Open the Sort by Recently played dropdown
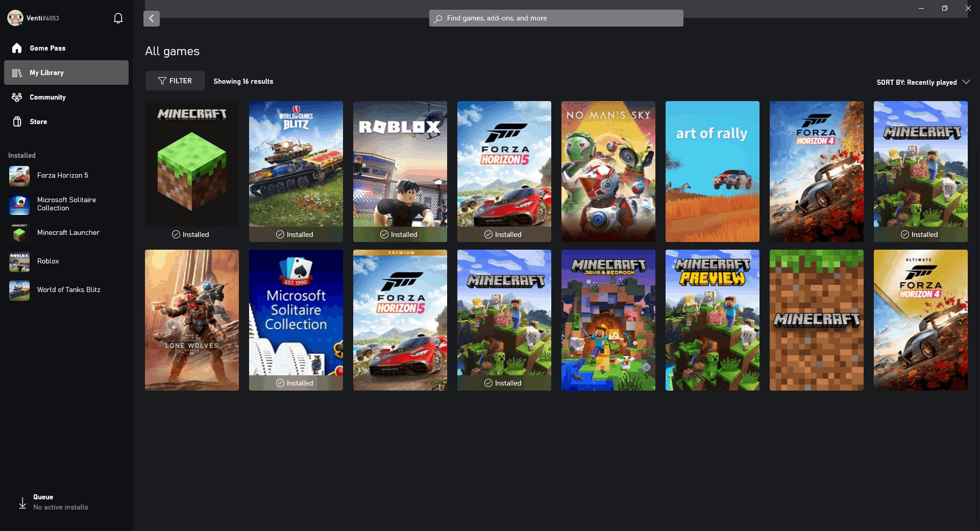 (923, 82)
